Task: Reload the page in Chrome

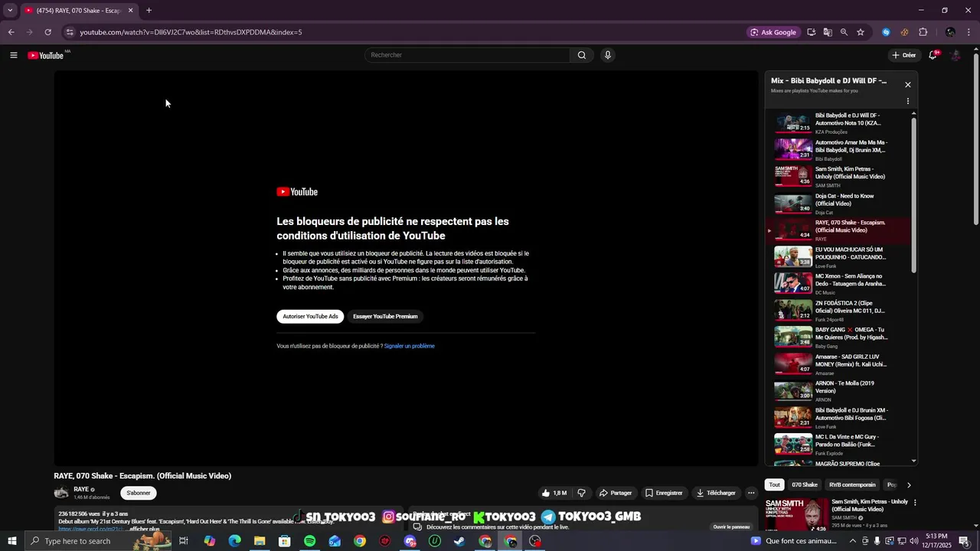Action: click(47, 32)
